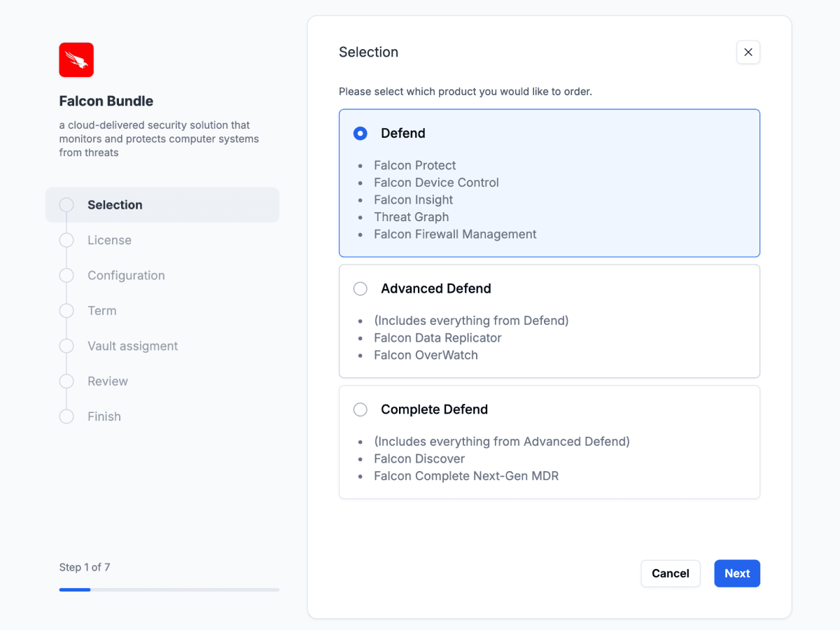Viewport: 840px width, 630px height.
Task: Open the Review step
Action: pyautogui.click(x=108, y=381)
